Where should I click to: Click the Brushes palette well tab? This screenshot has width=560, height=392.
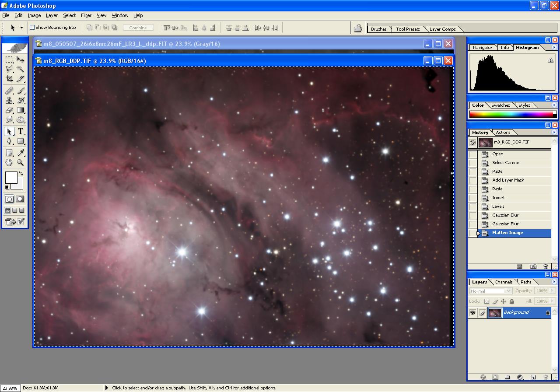tap(378, 29)
